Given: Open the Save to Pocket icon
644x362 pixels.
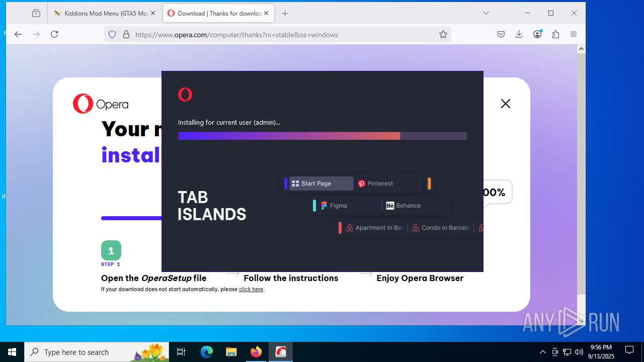Looking at the screenshot, I should click(501, 34).
